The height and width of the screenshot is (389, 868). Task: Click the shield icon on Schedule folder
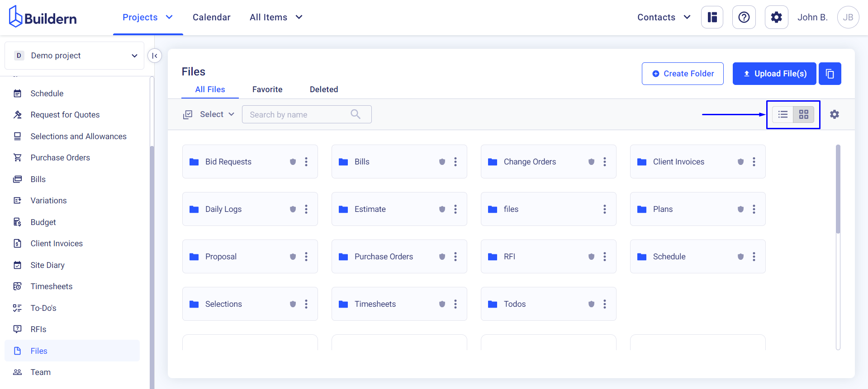coord(741,257)
